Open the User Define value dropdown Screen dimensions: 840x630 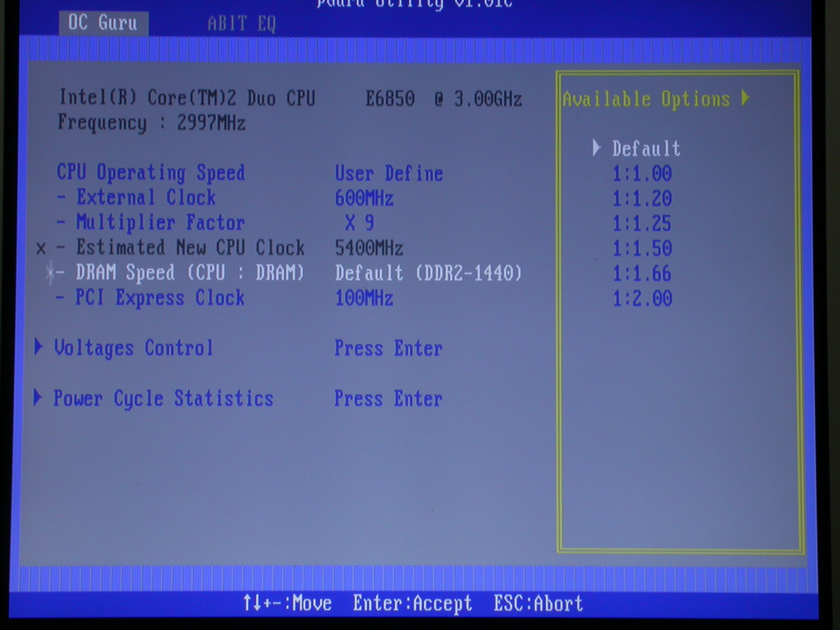click(x=389, y=174)
